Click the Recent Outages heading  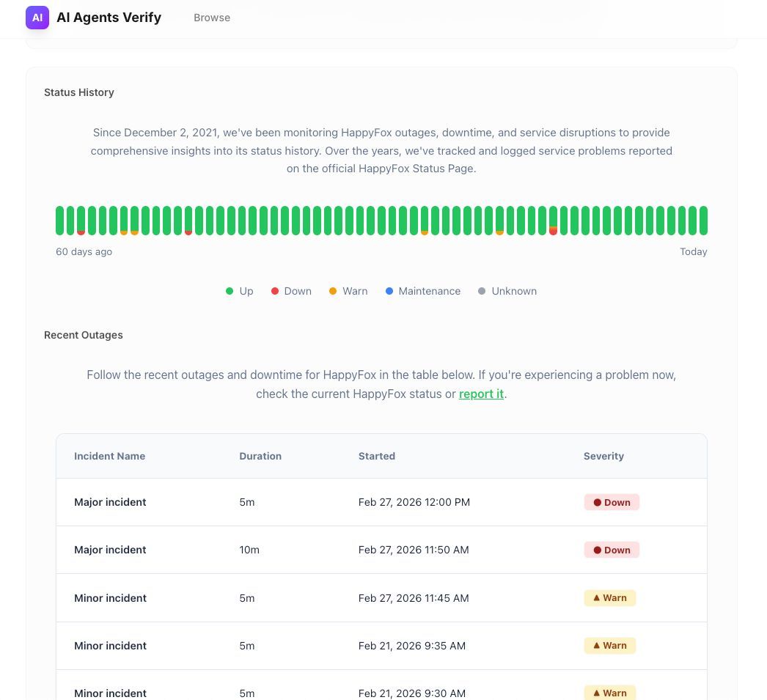[x=83, y=335]
